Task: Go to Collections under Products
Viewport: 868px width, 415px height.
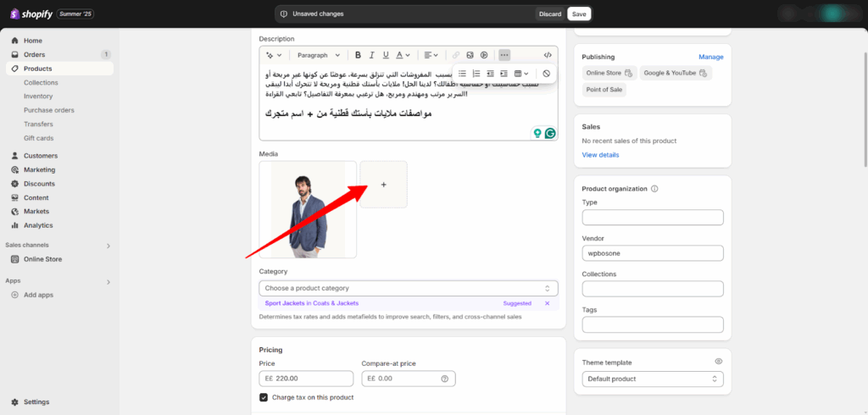Action: [41, 82]
